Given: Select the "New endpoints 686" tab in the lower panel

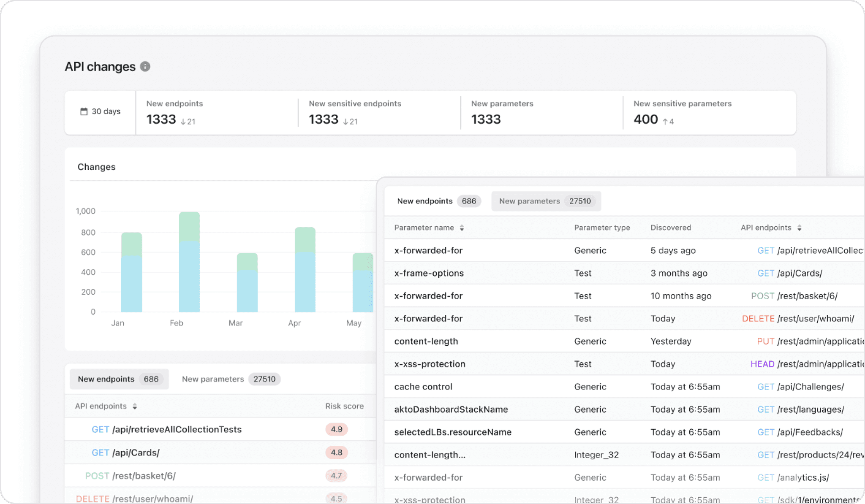Looking at the screenshot, I should (x=119, y=379).
